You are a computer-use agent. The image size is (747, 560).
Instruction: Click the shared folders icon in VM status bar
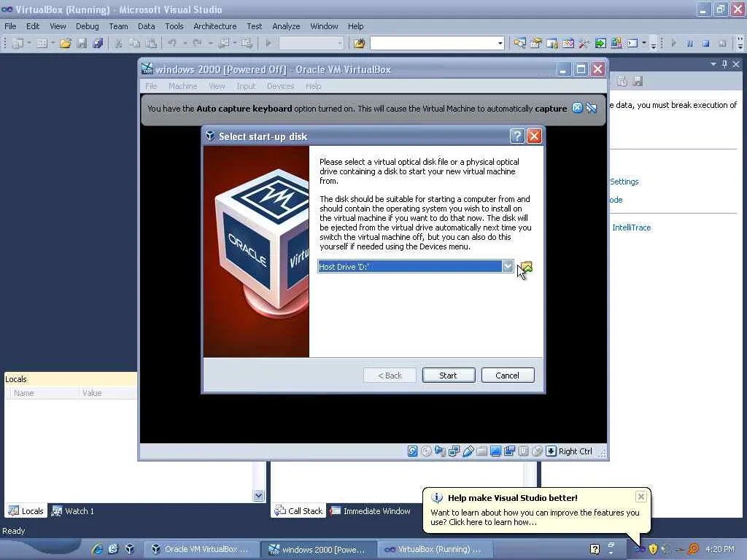tap(481, 451)
